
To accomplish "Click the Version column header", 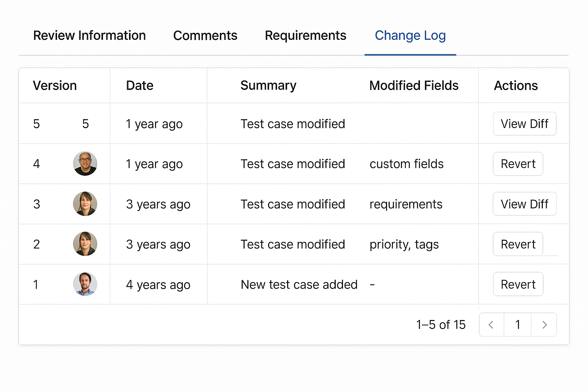I will coord(55,85).
